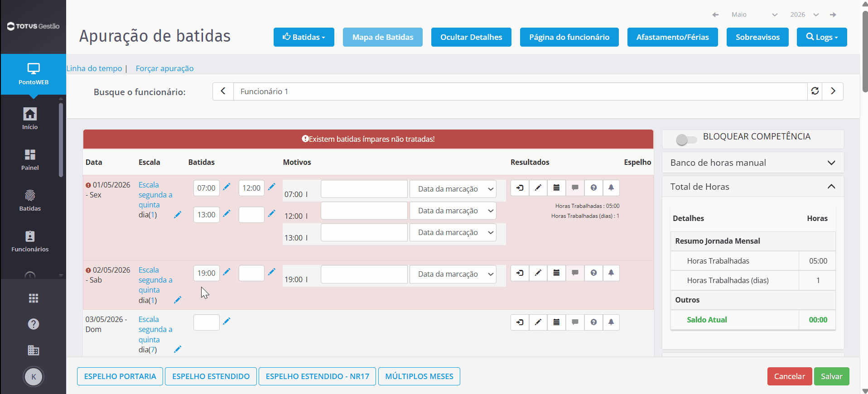Viewport: 868px width, 394px height.
Task: Click Horas Trabalhadas summary row
Action: pyautogui.click(x=753, y=261)
